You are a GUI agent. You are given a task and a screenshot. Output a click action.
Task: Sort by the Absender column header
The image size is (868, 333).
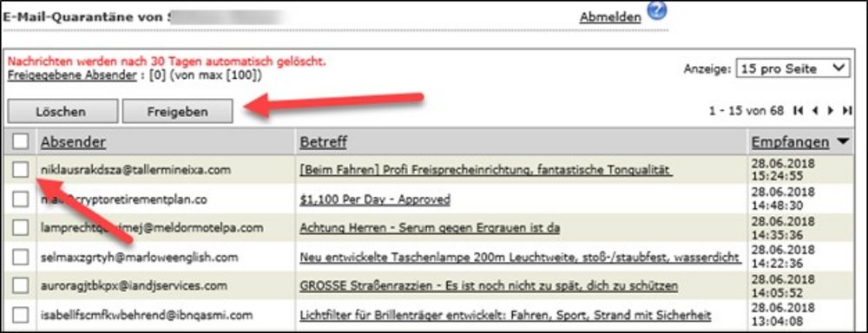73,142
